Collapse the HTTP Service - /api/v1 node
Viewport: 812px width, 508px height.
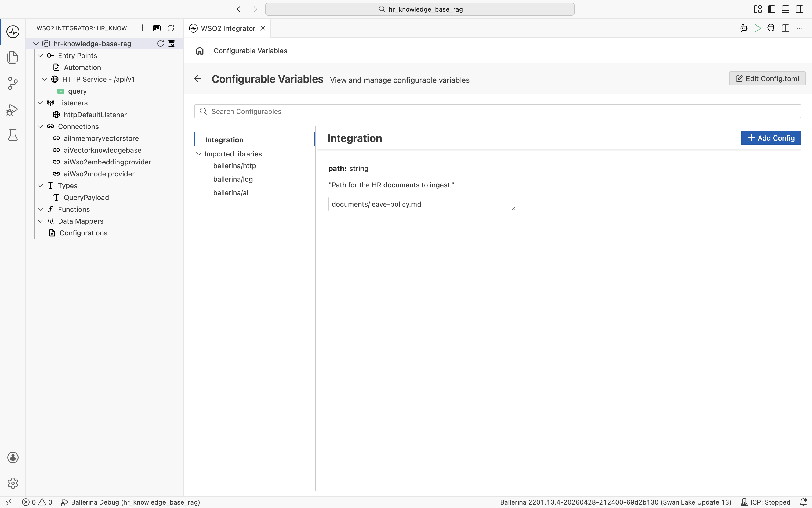tap(45, 79)
